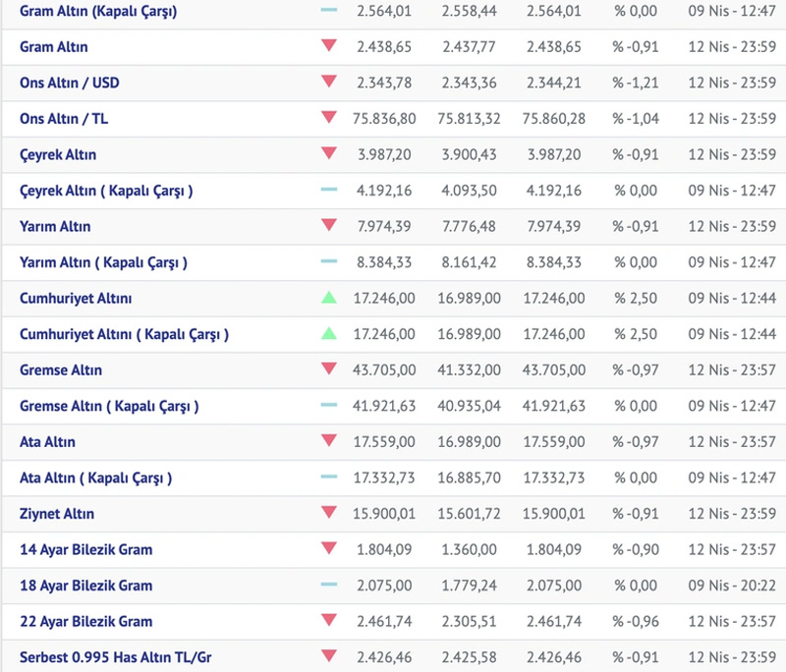This screenshot has height=672, width=786.
Task: Select the Çeyrek Altın row name
Action: point(58,155)
